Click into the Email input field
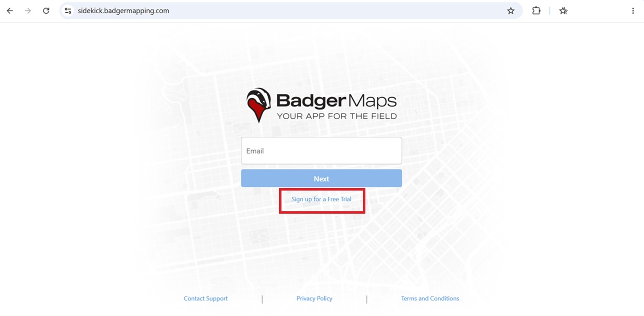The width and height of the screenshot is (644, 316). 322,151
